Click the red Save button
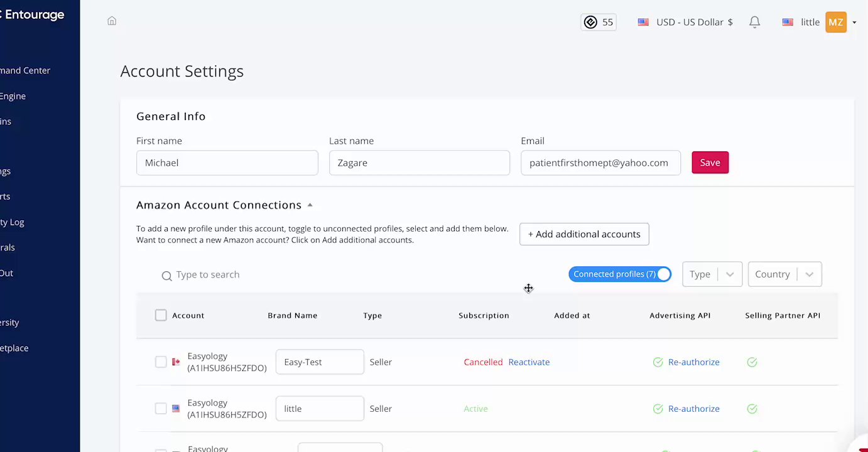Viewport: 868px width, 452px height. (x=710, y=163)
